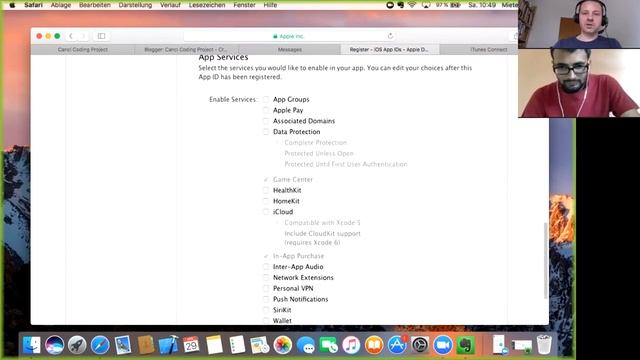Switch to Messages tab
640x360 pixels.
pos(289,49)
